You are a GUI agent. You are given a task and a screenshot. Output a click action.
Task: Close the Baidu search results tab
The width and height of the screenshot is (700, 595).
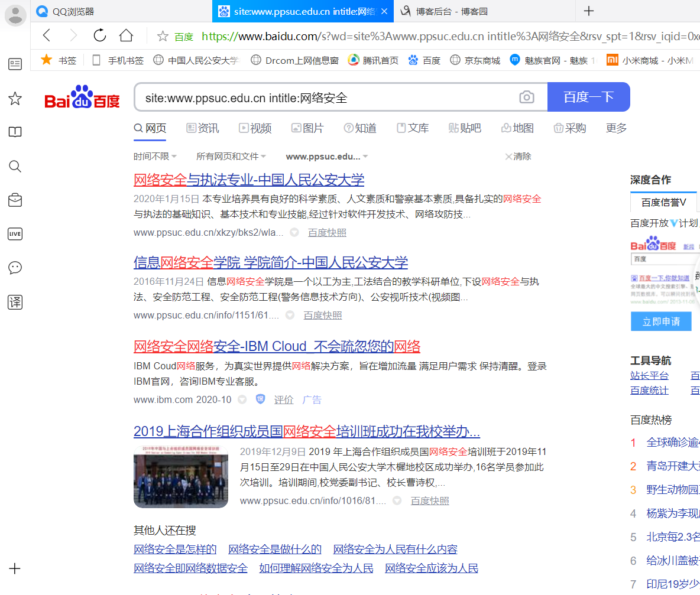point(384,11)
